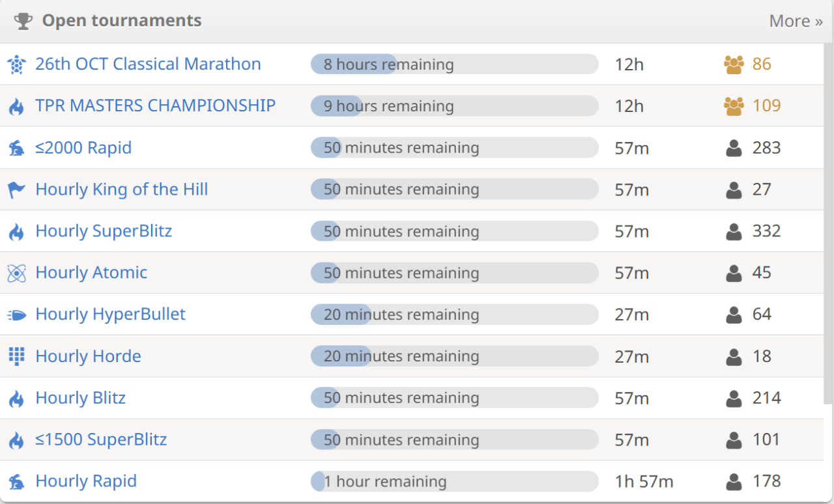Viewport: 834px width, 504px height.
Task: Click the turtle icon for Classical Marathon
Action: pos(16,64)
